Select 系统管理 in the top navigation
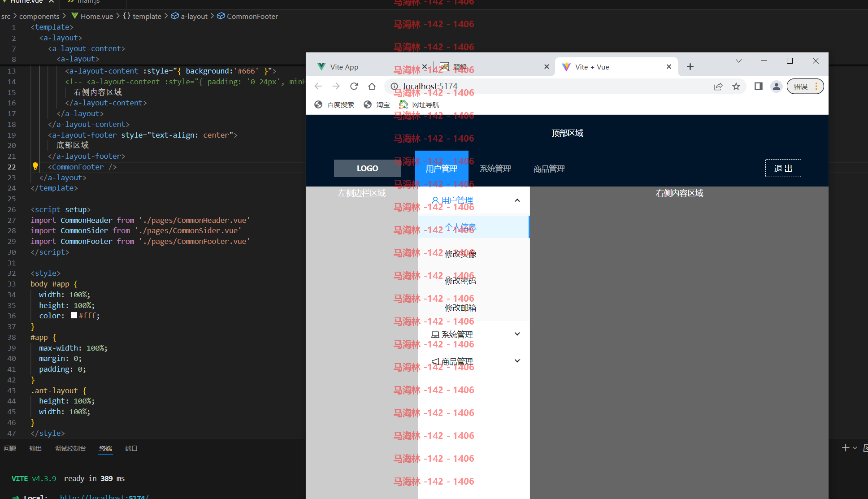 click(x=495, y=169)
